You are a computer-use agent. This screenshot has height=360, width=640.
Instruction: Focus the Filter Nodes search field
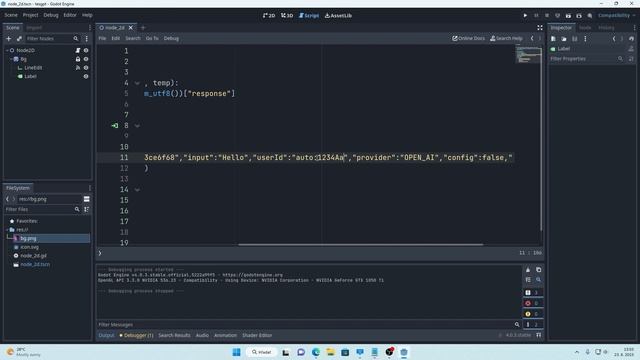point(52,38)
